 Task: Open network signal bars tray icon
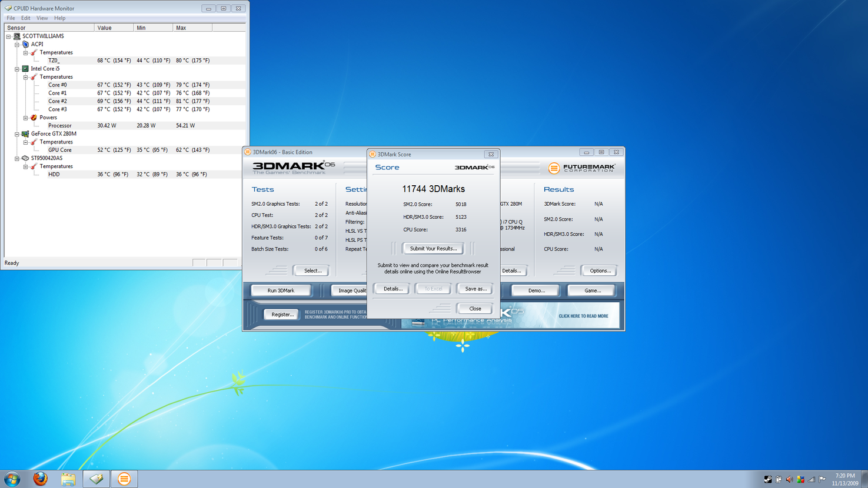(812, 479)
